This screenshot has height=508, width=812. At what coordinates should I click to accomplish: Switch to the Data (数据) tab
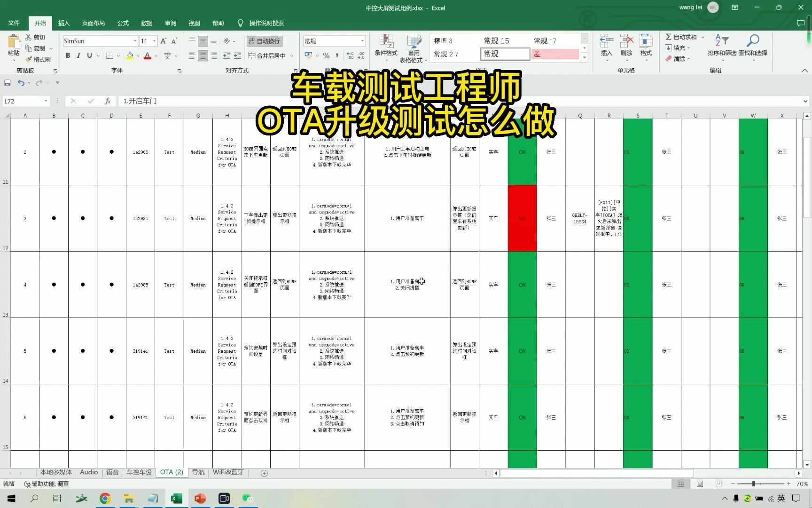coord(147,23)
